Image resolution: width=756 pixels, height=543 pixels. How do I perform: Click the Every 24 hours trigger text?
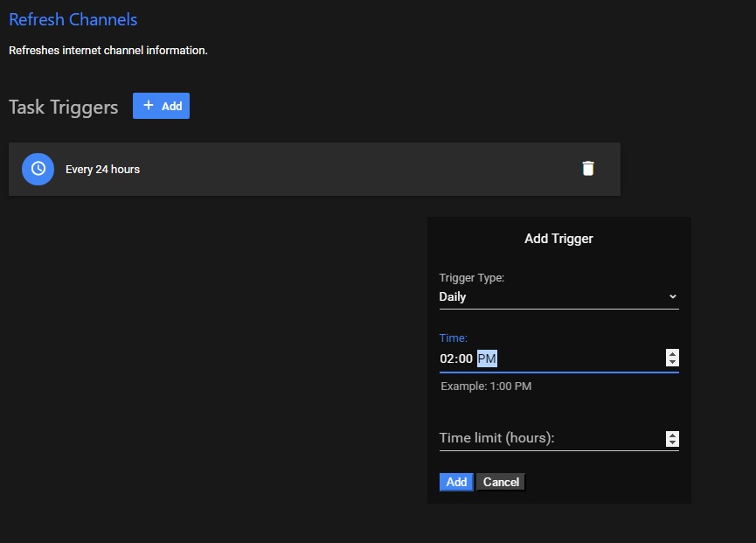click(102, 170)
